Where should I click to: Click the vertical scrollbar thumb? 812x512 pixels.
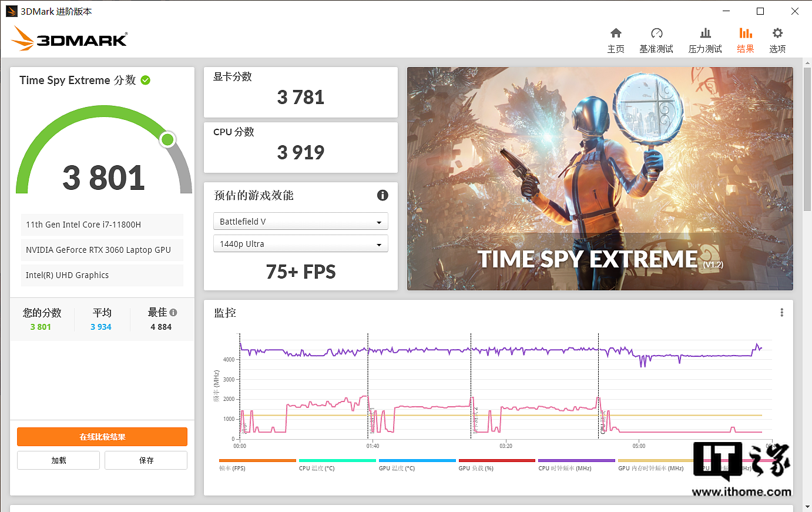[807, 139]
